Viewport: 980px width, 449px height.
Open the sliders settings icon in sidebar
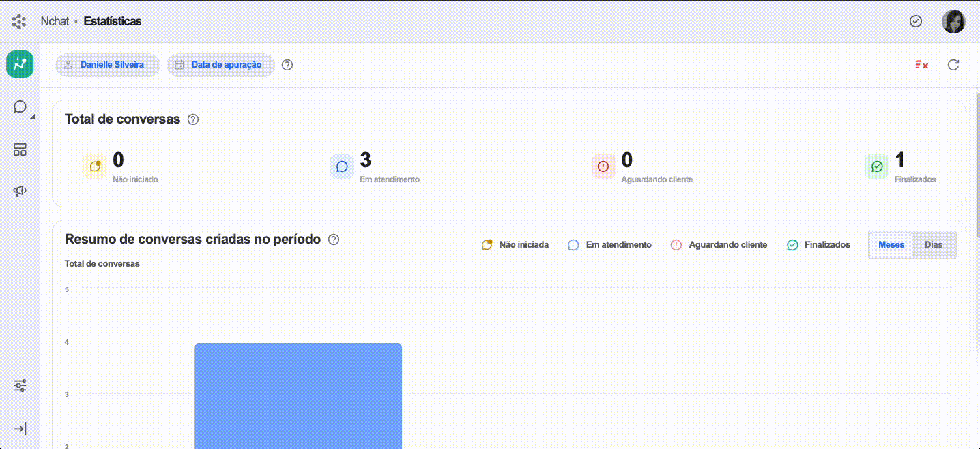pos(20,386)
